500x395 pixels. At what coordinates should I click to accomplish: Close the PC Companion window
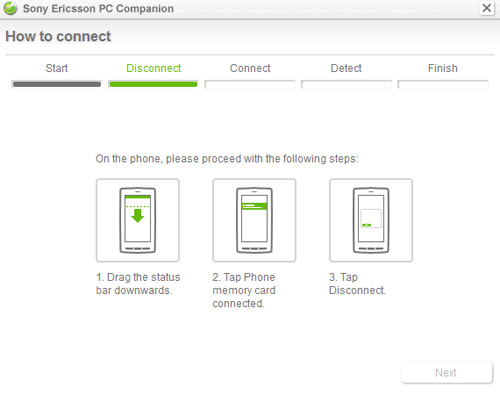(x=487, y=8)
